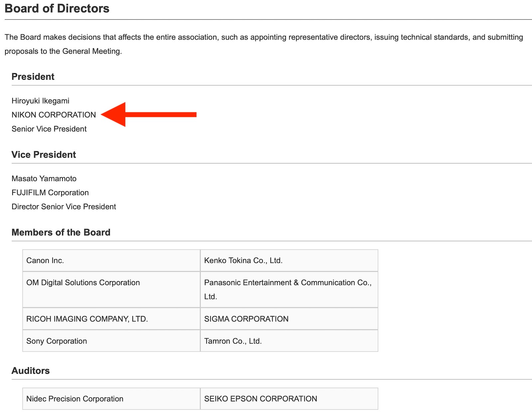Click the name Hiroyuki Ikegami
The width and height of the screenshot is (532, 416).
(41, 101)
